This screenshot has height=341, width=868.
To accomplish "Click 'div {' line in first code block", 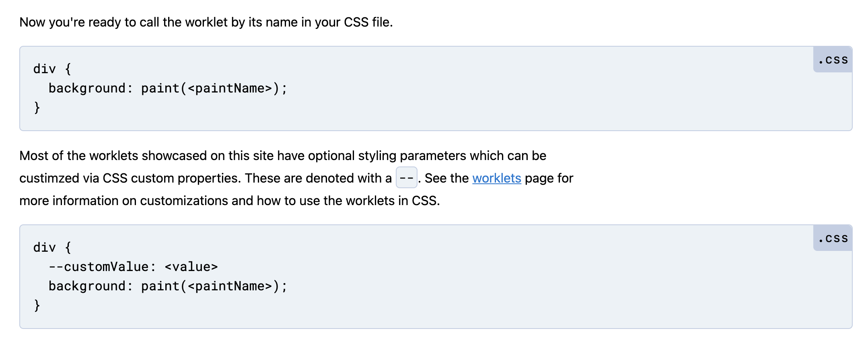I will (x=52, y=69).
